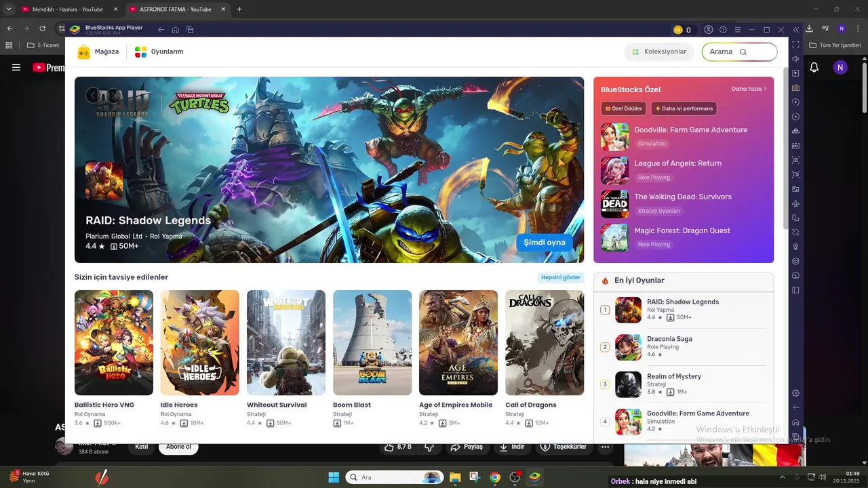This screenshot has width=868, height=488.
Task: Open Age of Empires Mobile card
Action: pos(458,359)
